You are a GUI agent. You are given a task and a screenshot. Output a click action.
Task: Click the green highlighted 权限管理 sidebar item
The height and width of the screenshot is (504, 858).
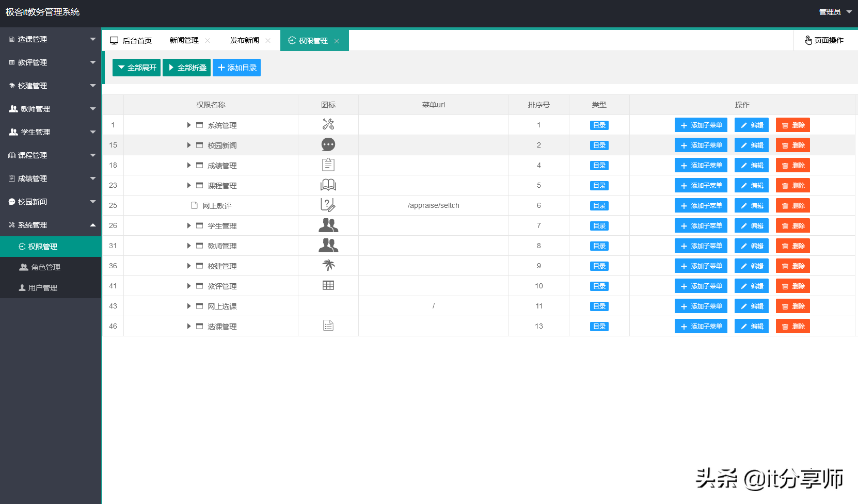click(x=42, y=246)
